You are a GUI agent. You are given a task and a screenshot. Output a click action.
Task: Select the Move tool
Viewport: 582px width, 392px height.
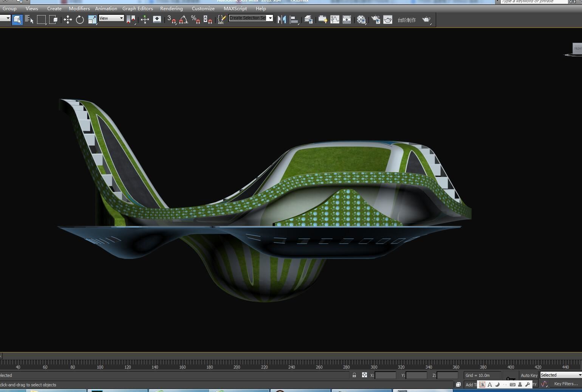(x=68, y=20)
